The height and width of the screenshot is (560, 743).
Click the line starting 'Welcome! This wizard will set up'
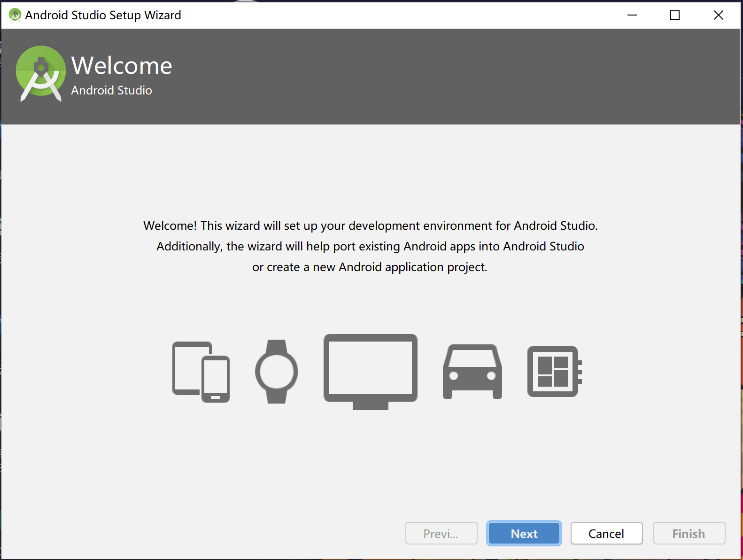371,226
